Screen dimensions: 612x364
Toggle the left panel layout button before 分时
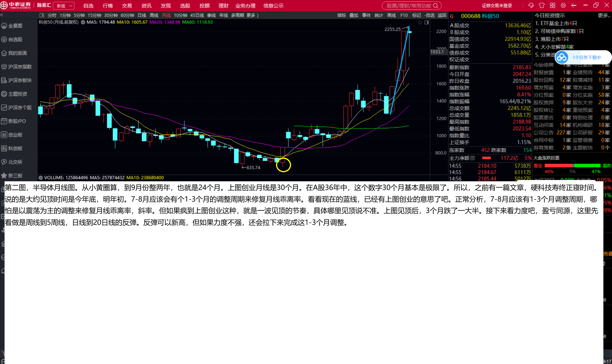click(42, 15)
